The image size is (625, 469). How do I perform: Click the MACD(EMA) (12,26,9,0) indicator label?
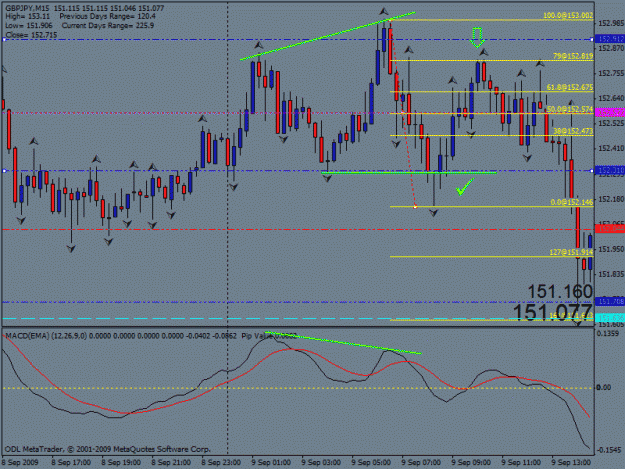pyautogui.click(x=46, y=336)
